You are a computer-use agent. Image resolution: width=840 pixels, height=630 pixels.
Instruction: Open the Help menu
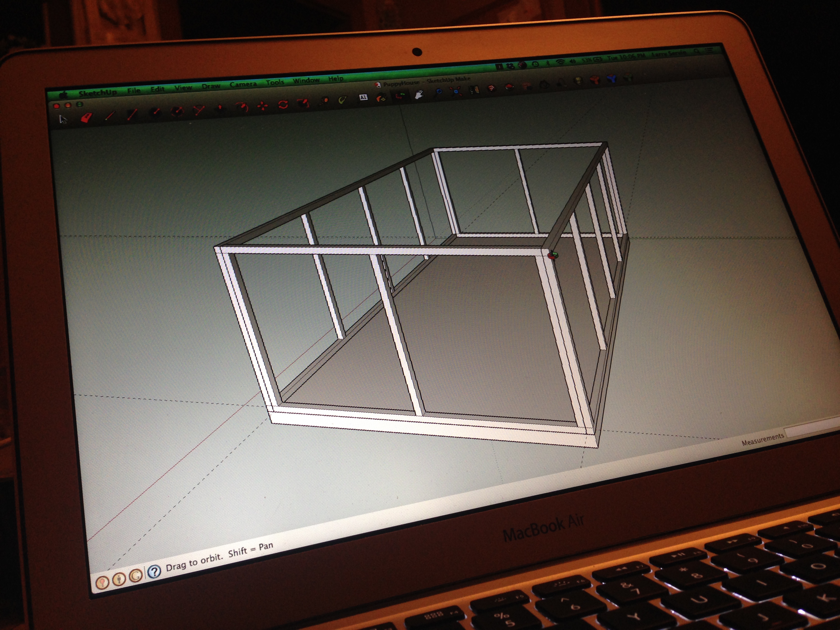pos(336,78)
